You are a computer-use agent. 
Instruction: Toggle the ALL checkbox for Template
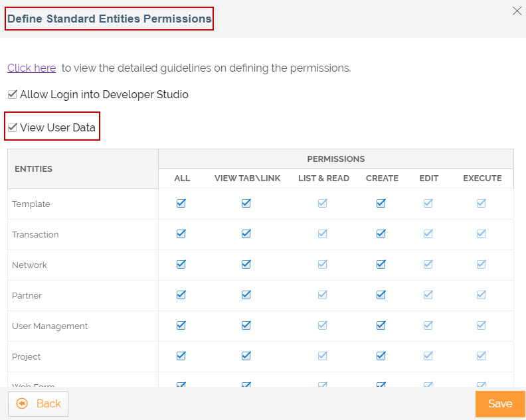[x=181, y=203]
